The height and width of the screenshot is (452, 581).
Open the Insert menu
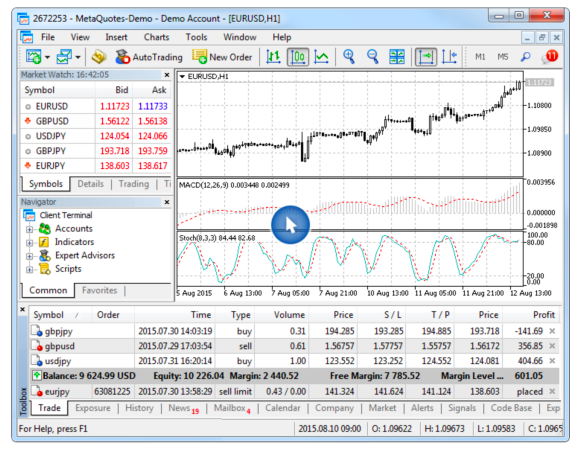tap(116, 37)
